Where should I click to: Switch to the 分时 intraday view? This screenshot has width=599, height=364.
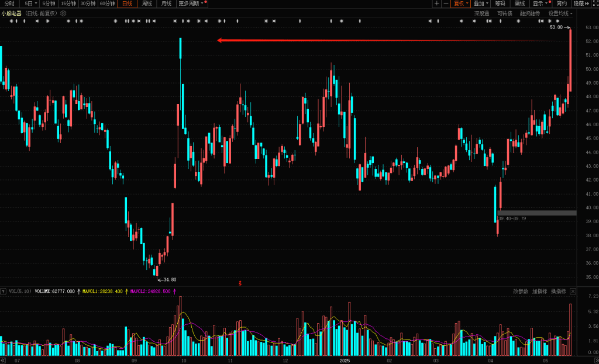click(x=9, y=4)
